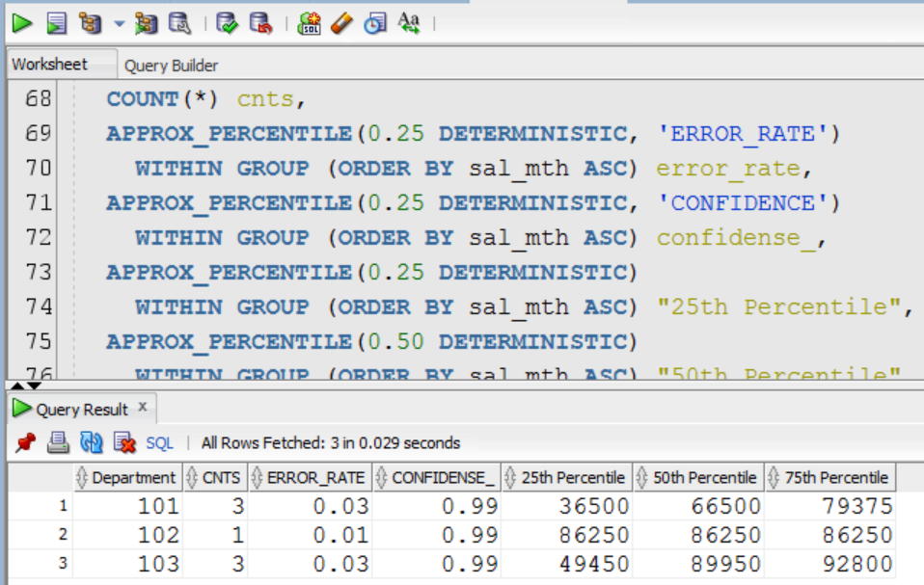Pin the query result with red pin
The image size is (924, 585).
pyautogui.click(x=25, y=442)
